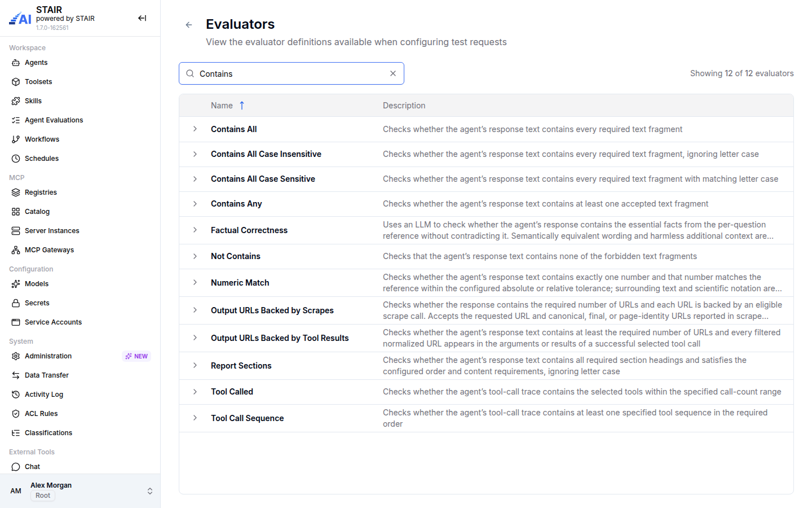This screenshot has width=812, height=508.
Task: Open Data Transfer in the sidebar
Action: coord(80,375)
